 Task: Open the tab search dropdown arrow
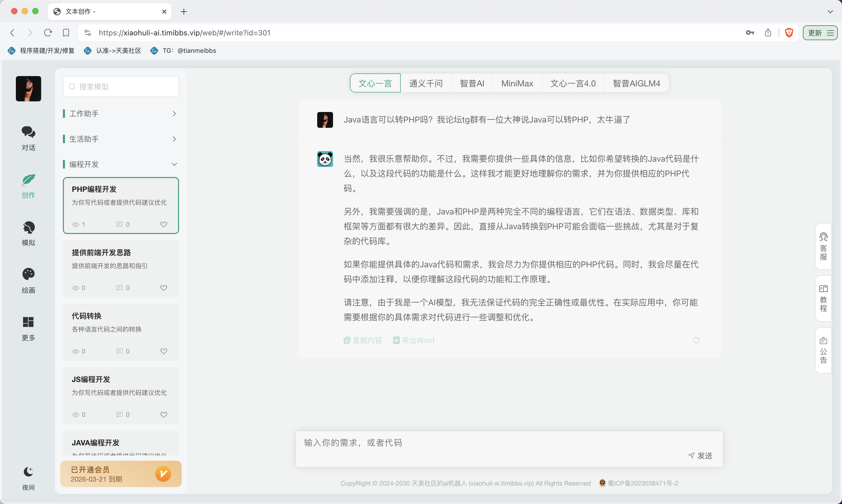[x=830, y=12]
